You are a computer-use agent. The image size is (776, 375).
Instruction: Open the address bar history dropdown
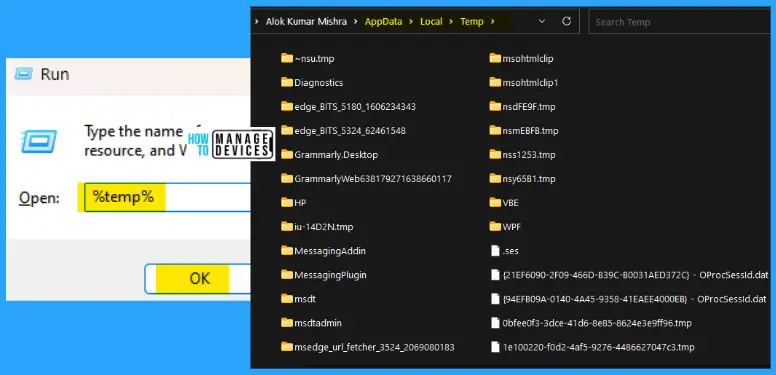542,22
